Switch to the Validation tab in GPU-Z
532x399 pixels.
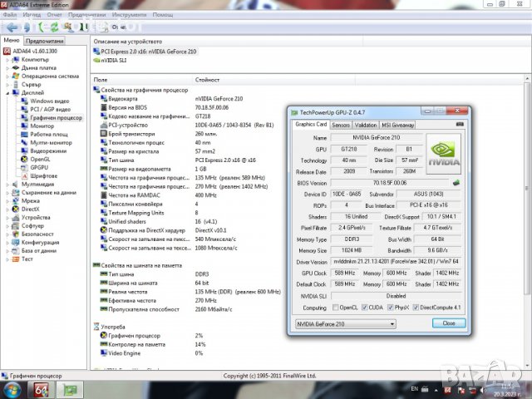(366, 125)
